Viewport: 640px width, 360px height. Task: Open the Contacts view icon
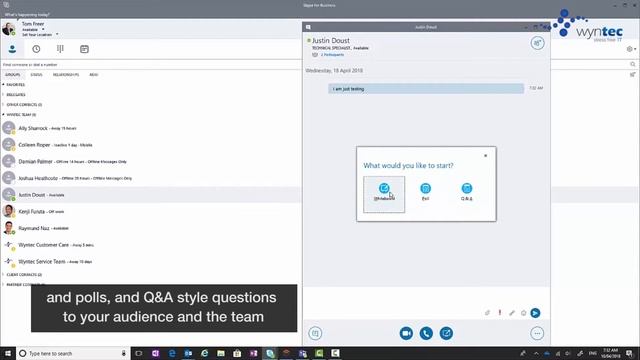12,49
